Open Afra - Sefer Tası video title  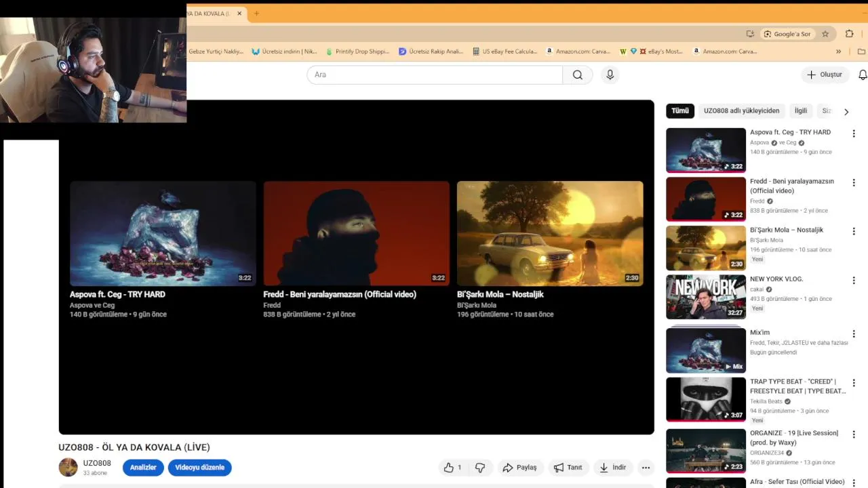pos(797,482)
